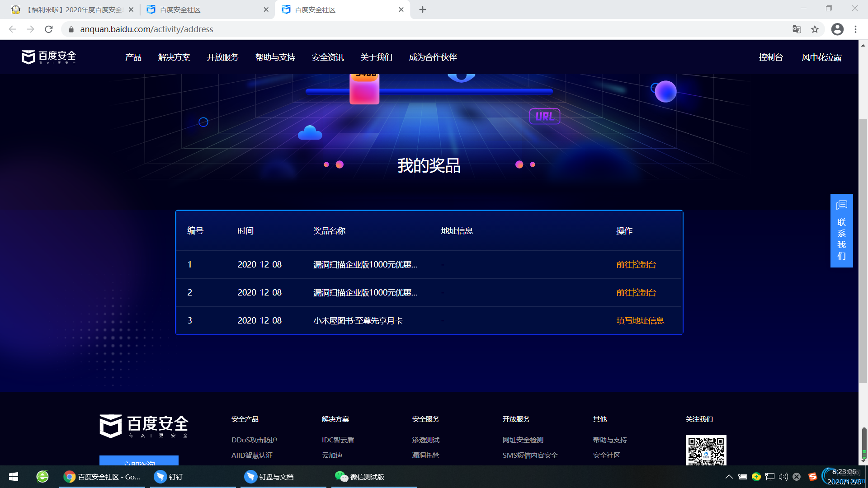Close the active 百度安全社区 tab
868x488 pixels.
click(401, 9)
